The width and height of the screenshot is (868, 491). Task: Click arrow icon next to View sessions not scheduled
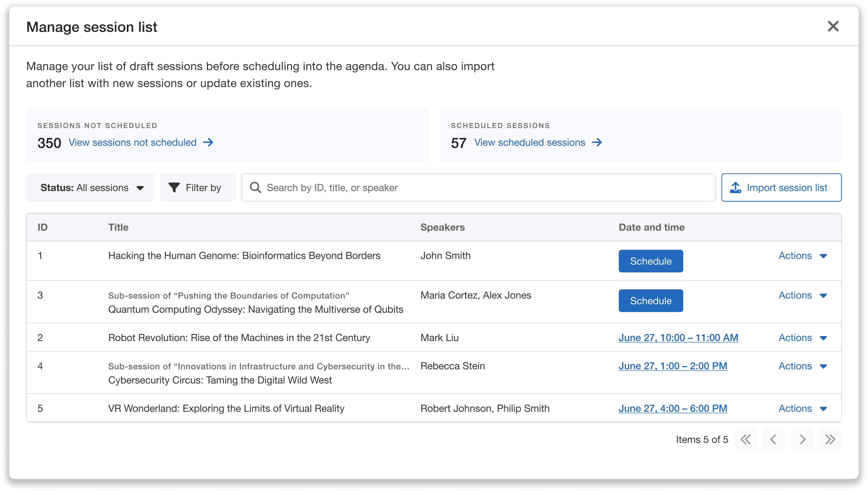(208, 142)
